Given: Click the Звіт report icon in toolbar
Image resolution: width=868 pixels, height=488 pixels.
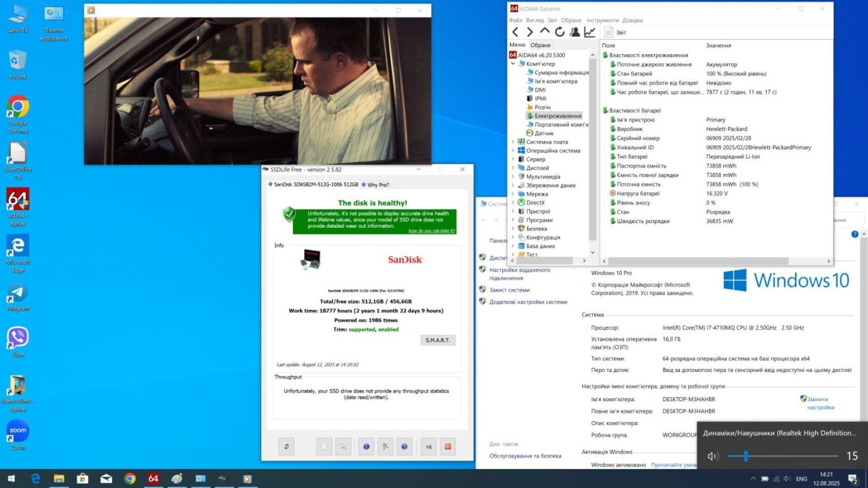Looking at the screenshot, I should (x=609, y=32).
